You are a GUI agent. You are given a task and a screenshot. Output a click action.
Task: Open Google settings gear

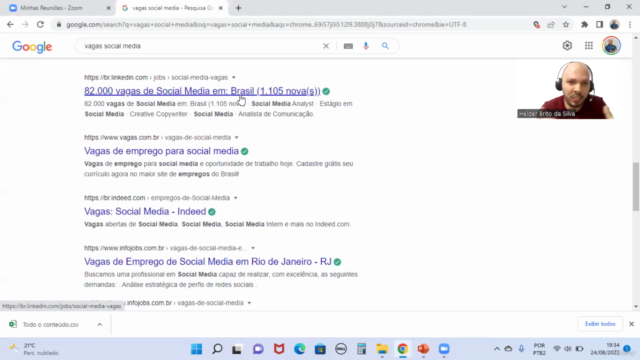567,45
